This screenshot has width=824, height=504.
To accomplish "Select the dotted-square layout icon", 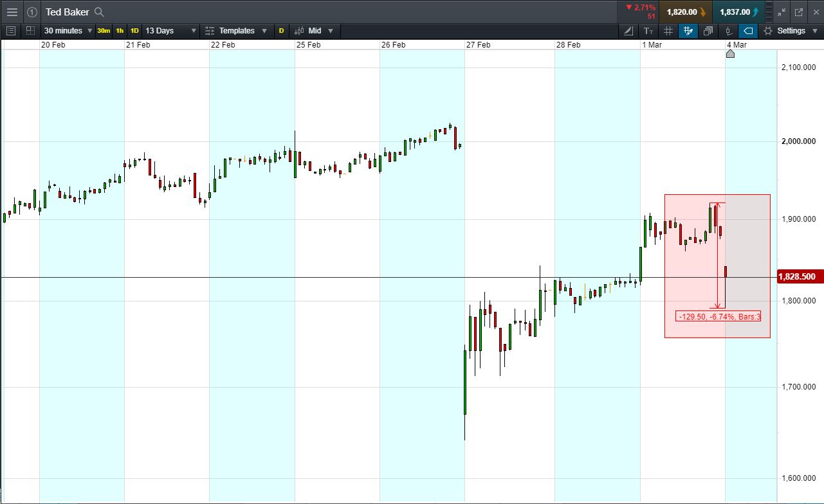I will coord(30,30).
